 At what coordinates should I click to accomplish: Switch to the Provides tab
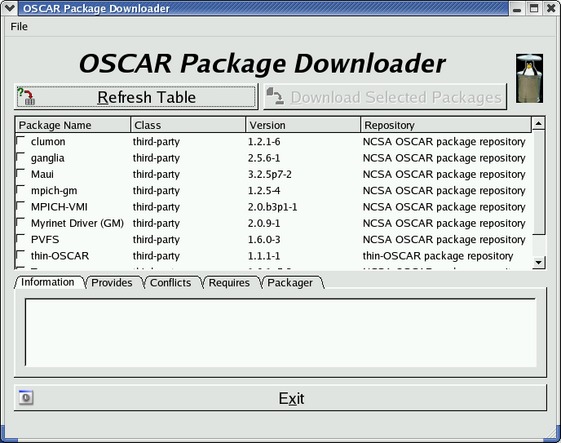(x=112, y=283)
